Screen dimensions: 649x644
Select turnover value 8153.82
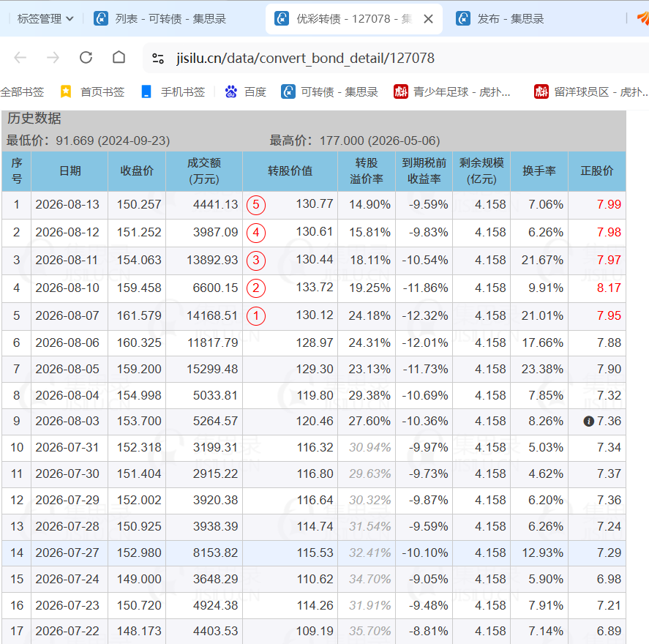pyautogui.click(x=216, y=553)
